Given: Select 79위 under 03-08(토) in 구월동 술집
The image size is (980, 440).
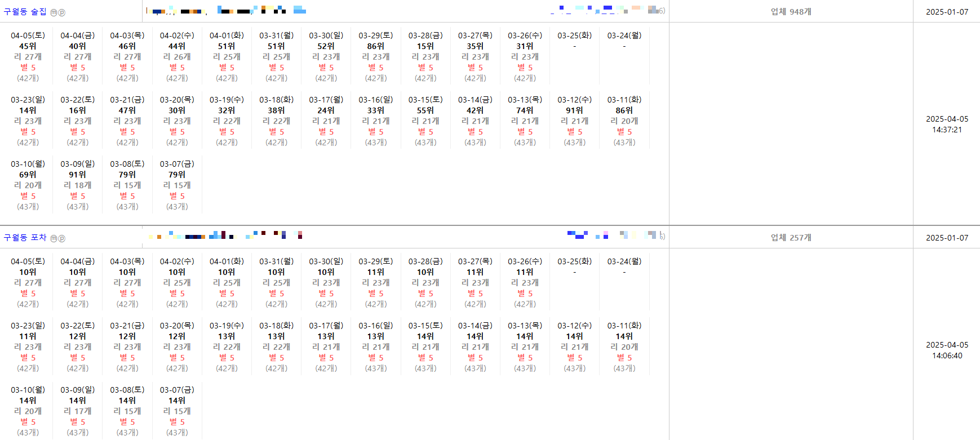Looking at the screenshot, I should pyautogui.click(x=127, y=175).
